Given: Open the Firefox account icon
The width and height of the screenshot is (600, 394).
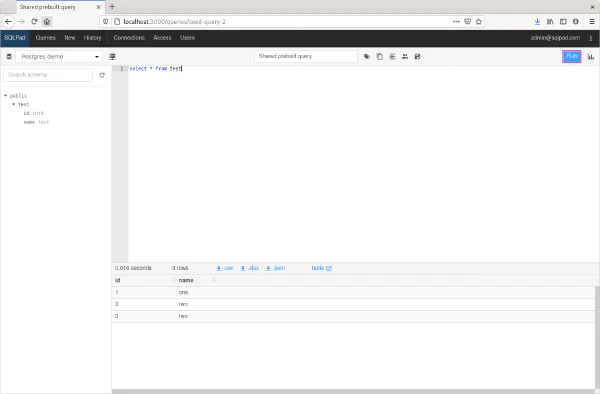Looking at the screenshot, I should (576, 22).
